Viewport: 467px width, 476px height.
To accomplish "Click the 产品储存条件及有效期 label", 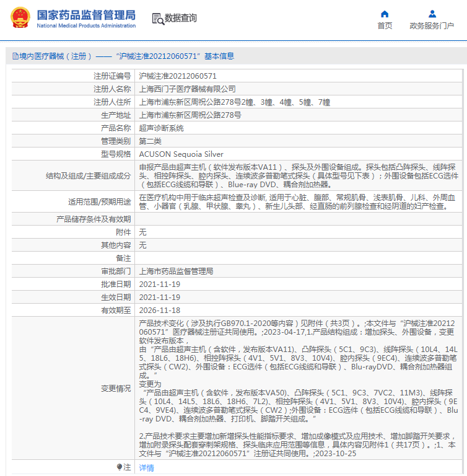I will (94, 219).
